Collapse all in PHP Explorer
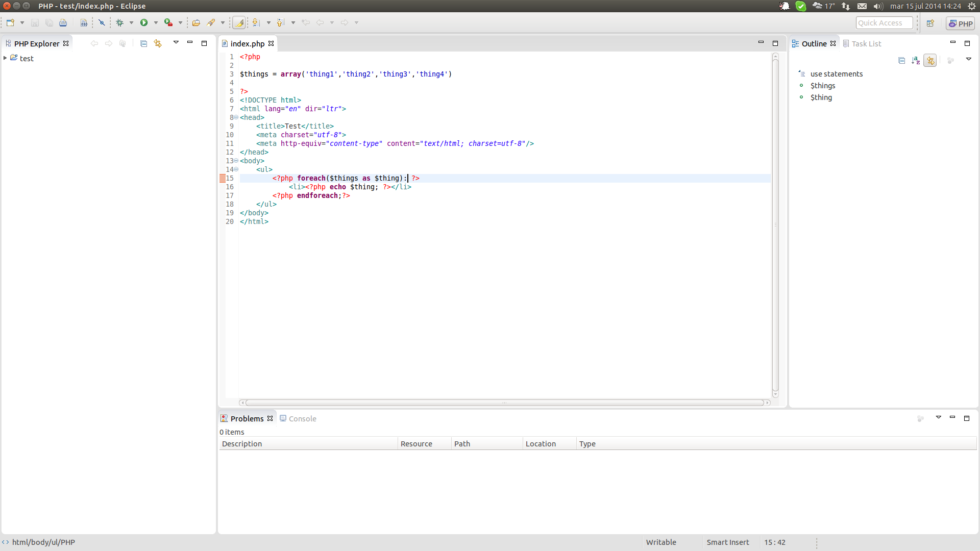Viewport: 980px width, 551px height. pos(143,44)
